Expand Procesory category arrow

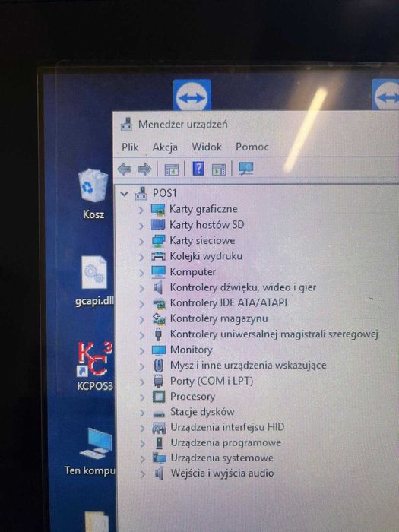(x=142, y=397)
